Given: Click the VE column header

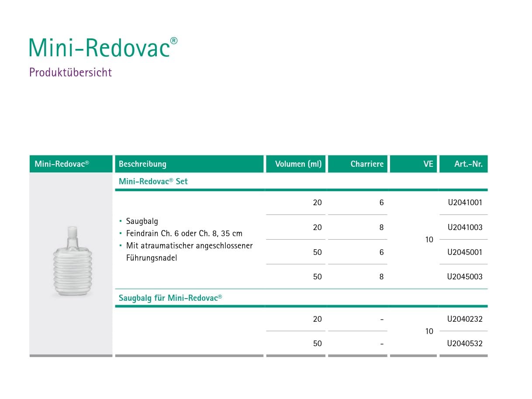Looking at the screenshot, I should pyautogui.click(x=413, y=164).
